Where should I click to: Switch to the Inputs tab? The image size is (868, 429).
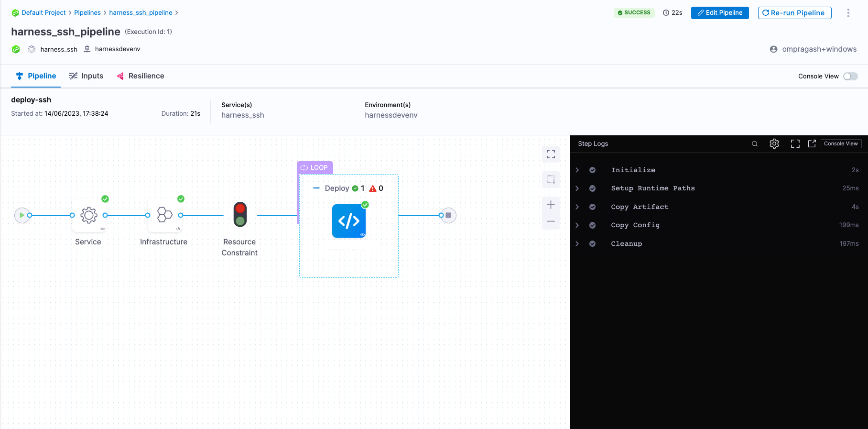click(x=86, y=76)
